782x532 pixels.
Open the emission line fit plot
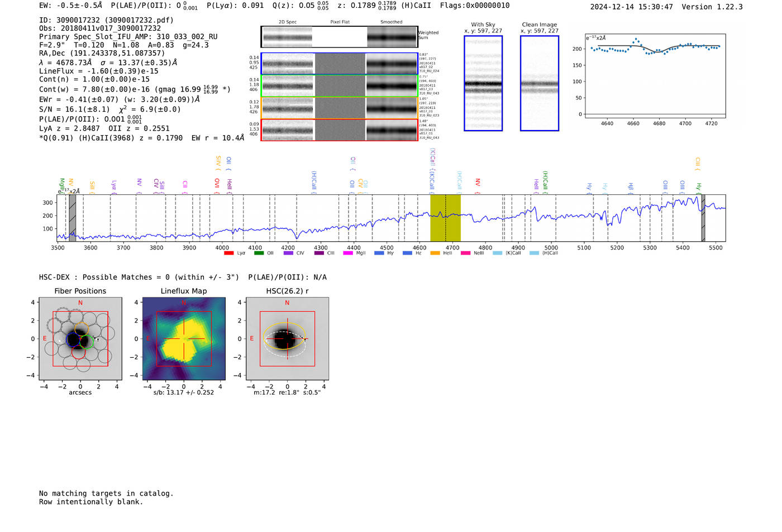655,76
